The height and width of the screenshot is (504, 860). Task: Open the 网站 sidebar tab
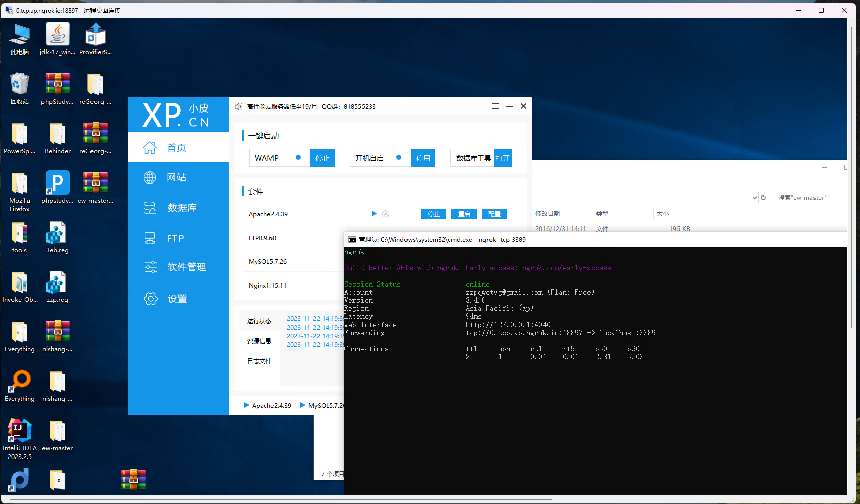pos(178,177)
